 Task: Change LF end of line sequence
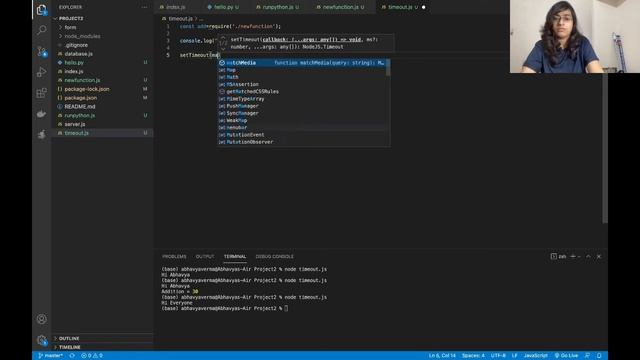tap(514, 356)
